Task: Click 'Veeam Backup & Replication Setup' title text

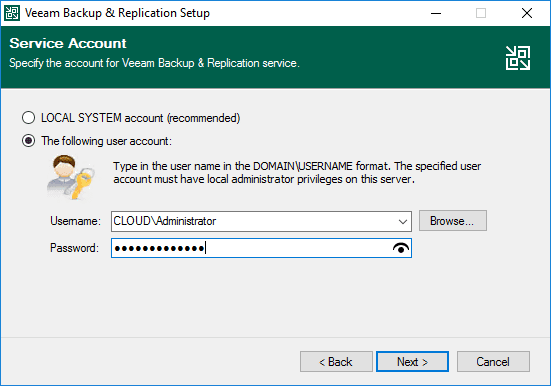Action: click(x=117, y=13)
